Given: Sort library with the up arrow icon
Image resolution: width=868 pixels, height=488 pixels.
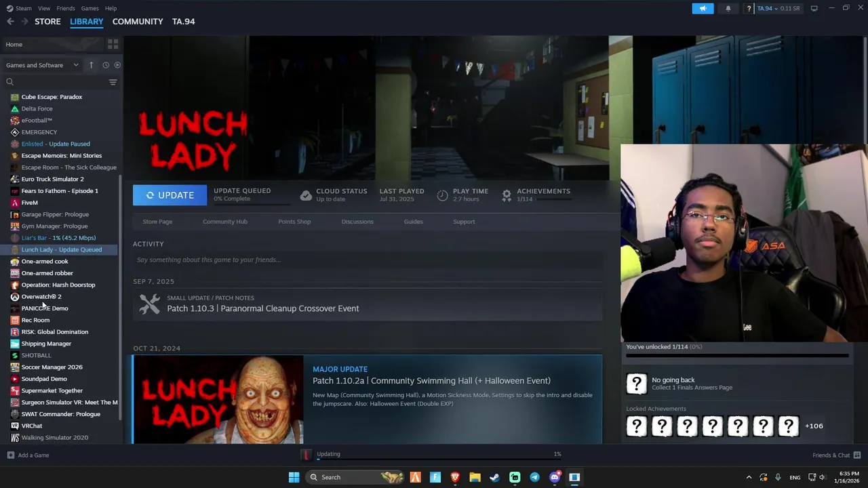Looking at the screenshot, I should (91, 65).
